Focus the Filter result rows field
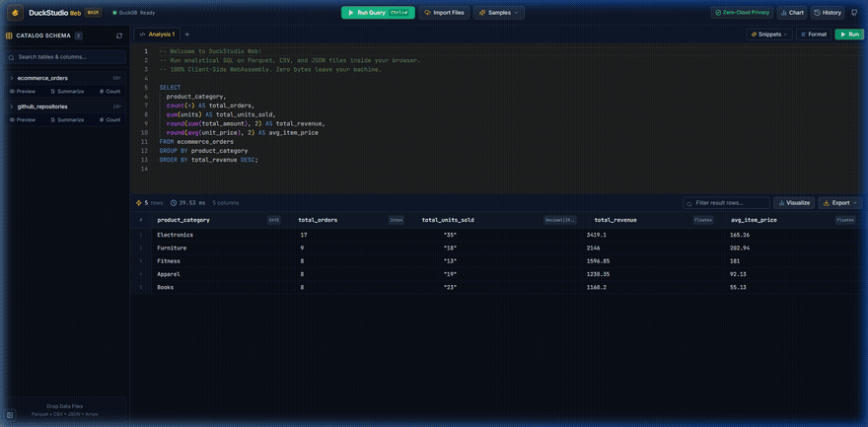868x427 pixels. (x=726, y=203)
